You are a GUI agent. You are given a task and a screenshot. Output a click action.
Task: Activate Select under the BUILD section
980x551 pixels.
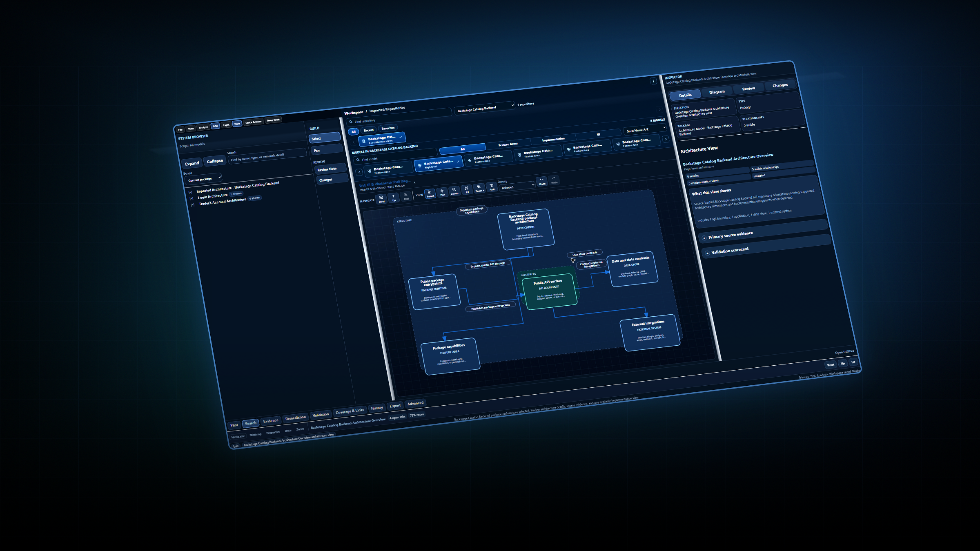[325, 138]
